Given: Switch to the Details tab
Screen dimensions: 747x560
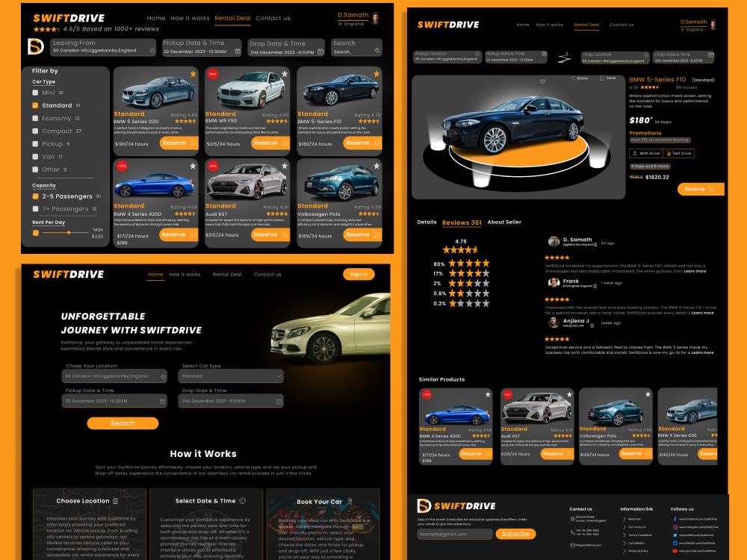Looking at the screenshot, I should pyautogui.click(x=427, y=222).
